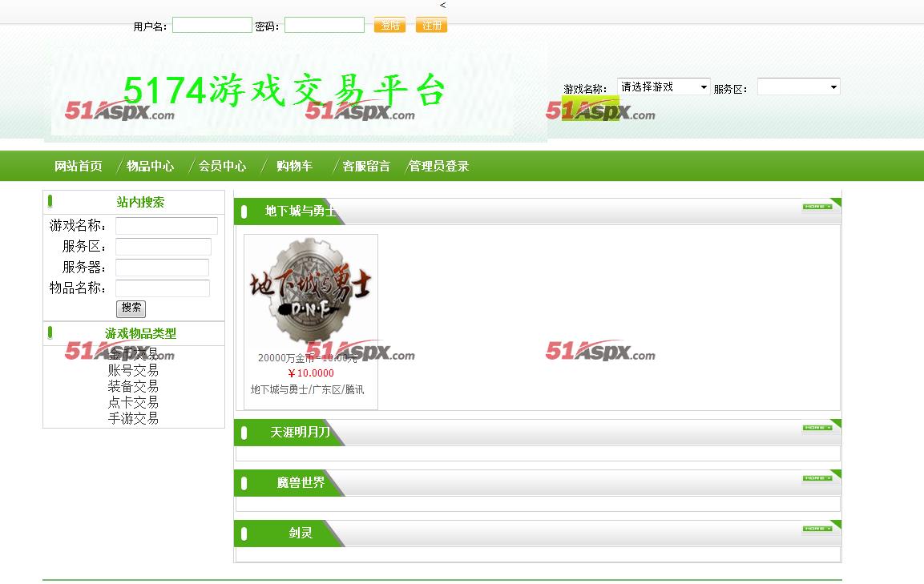Open 客服留言 in the navigation bar
The height and width of the screenshot is (584, 924).
pos(366,167)
